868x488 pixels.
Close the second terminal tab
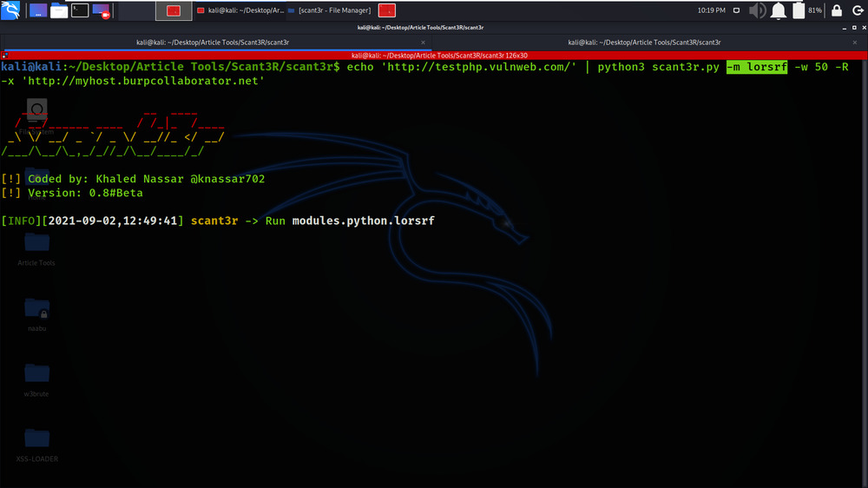tap(855, 43)
